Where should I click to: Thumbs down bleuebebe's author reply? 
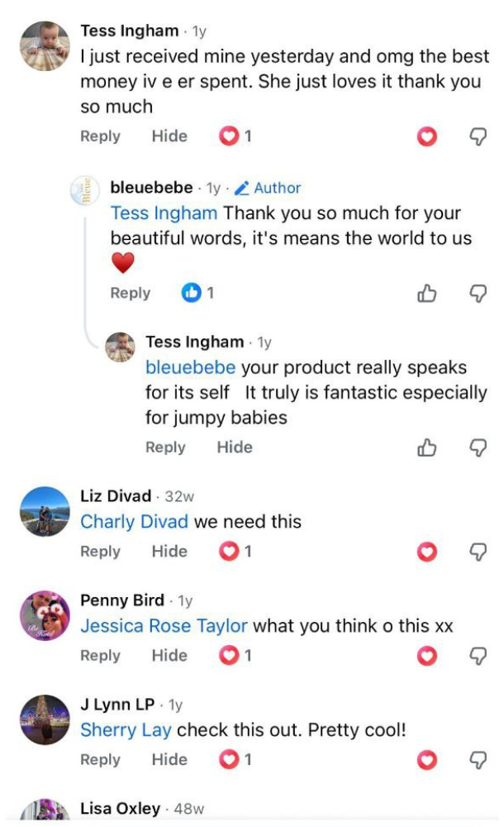coord(478,293)
